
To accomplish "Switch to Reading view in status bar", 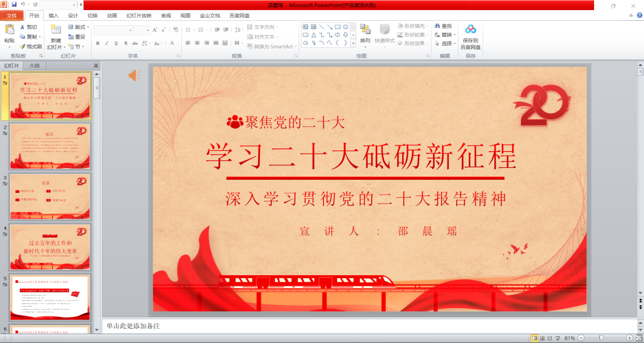I will coord(549,338).
